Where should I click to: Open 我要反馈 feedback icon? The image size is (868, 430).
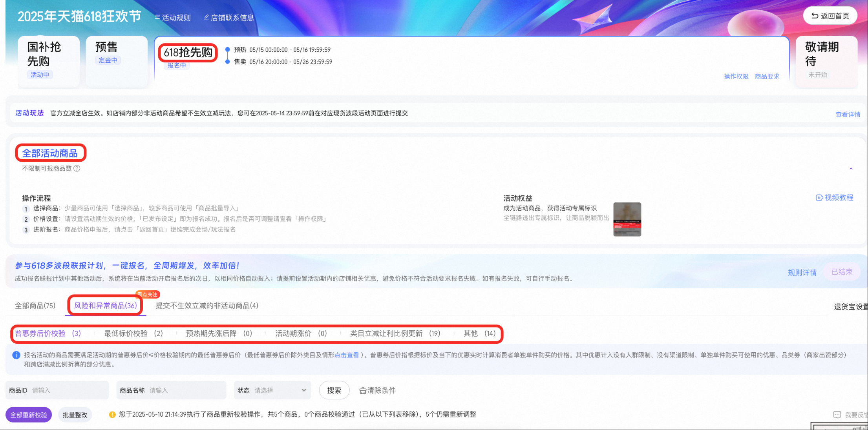(x=837, y=415)
